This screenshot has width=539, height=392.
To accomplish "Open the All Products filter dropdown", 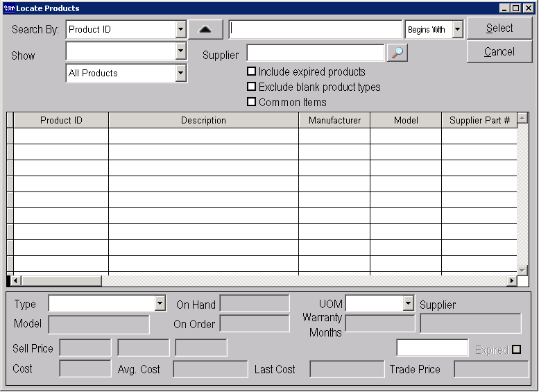I will point(181,73).
